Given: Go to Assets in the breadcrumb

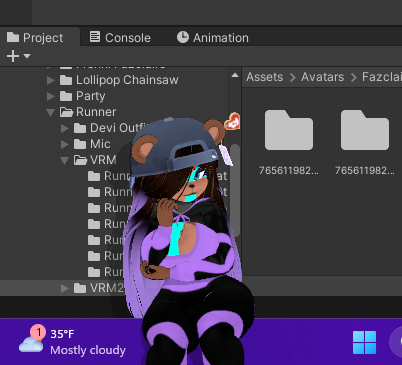Looking at the screenshot, I should coord(265,77).
